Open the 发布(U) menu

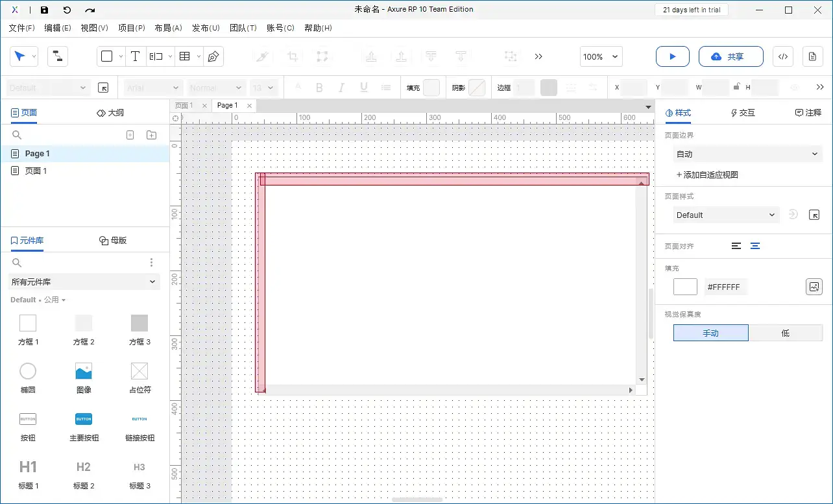(206, 28)
